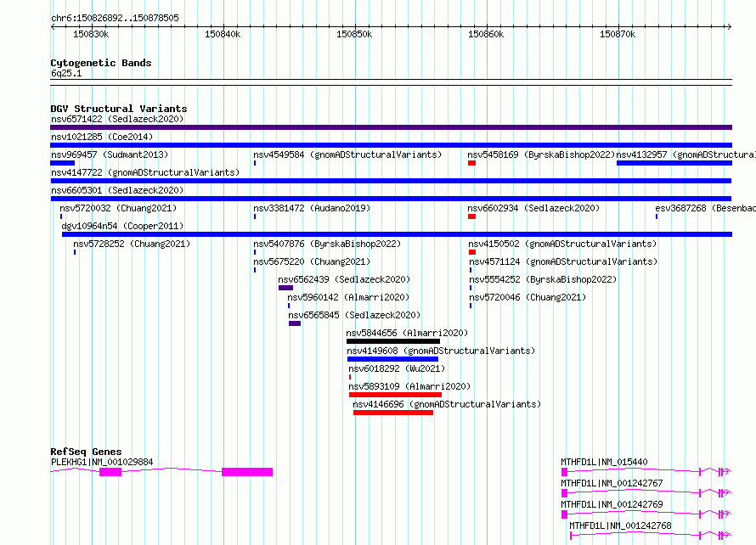The image size is (756, 545).
Task: Open nsv5554252 (ByrskaBishop2022) label
Action: tap(543, 279)
